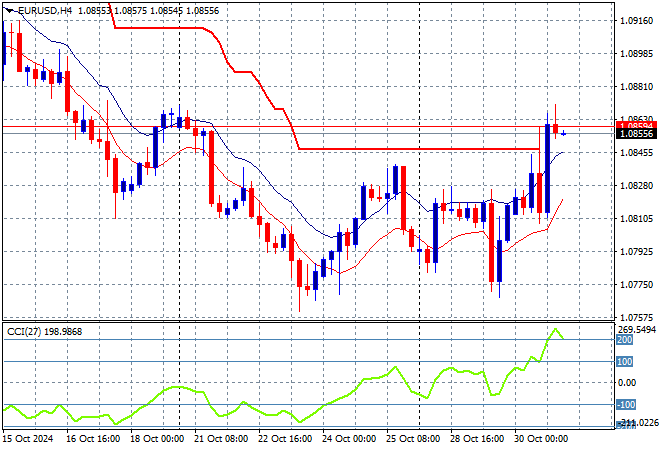The width and height of the screenshot is (660, 450).
Task: Click the 1.07750 price axis label
Action: point(634,285)
